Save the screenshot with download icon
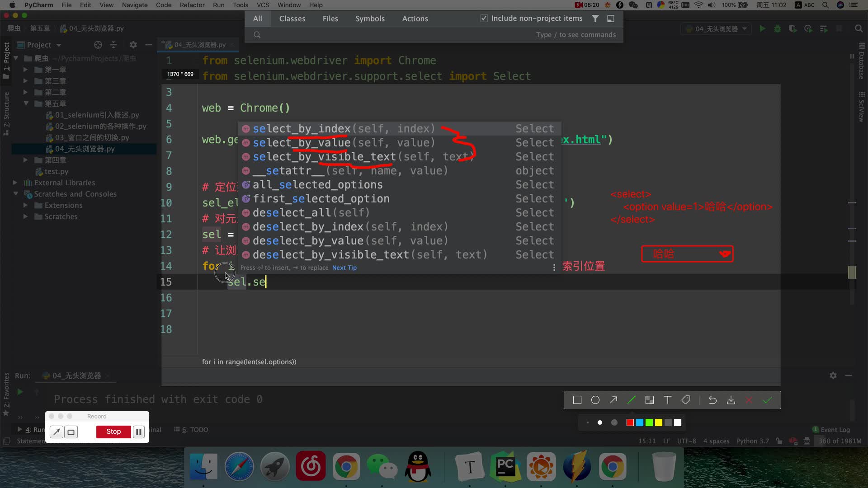 pyautogui.click(x=731, y=400)
